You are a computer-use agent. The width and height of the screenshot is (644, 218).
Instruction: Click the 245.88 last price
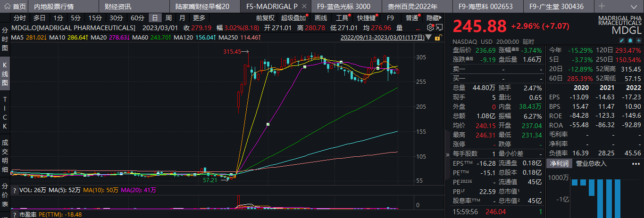pos(480,26)
